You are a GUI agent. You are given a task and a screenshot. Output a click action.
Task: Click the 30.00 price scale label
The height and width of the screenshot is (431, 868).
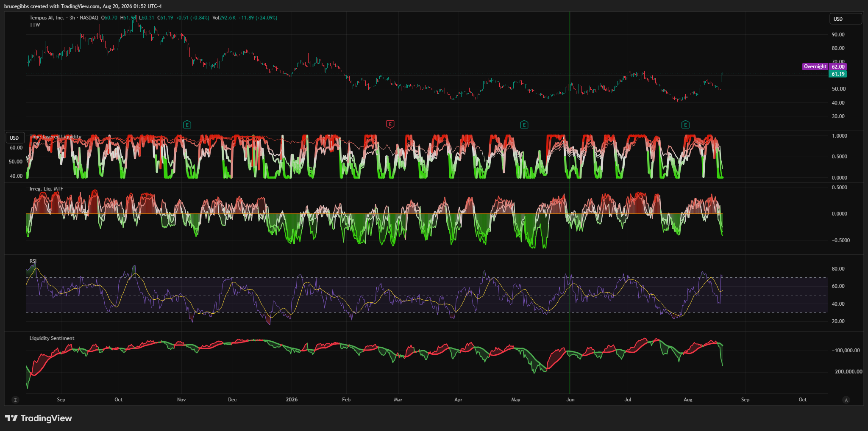(x=838, y=116)
